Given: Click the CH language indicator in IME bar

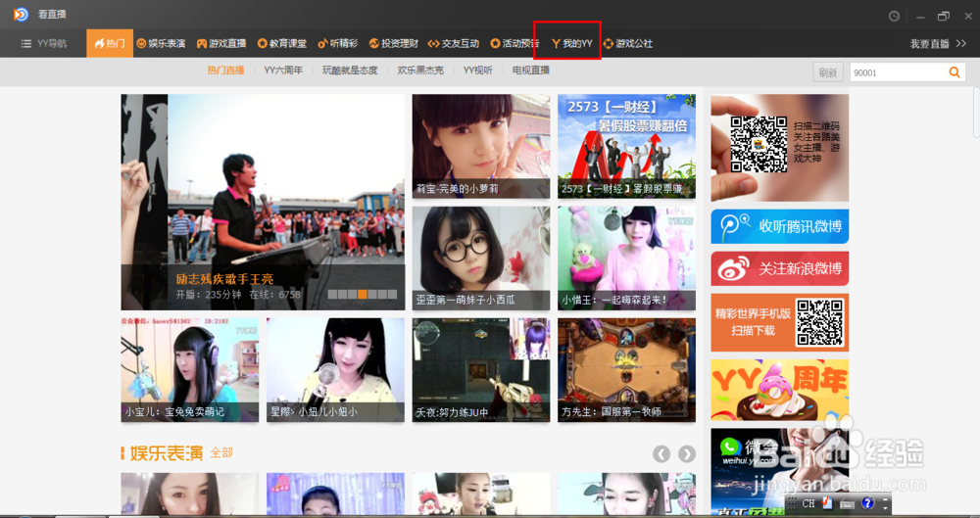Looking at the screenshot, I should pyautogui.click(x=808, y=503).
